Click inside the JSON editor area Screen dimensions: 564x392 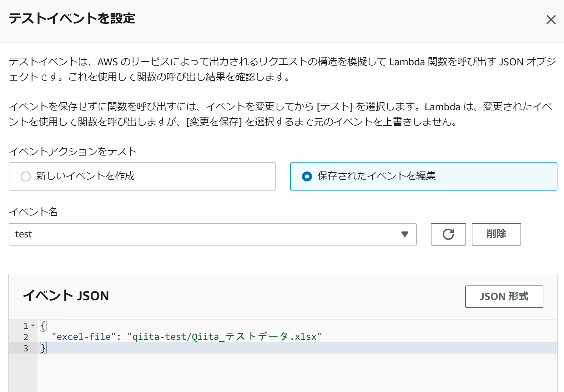click(219, 369)
